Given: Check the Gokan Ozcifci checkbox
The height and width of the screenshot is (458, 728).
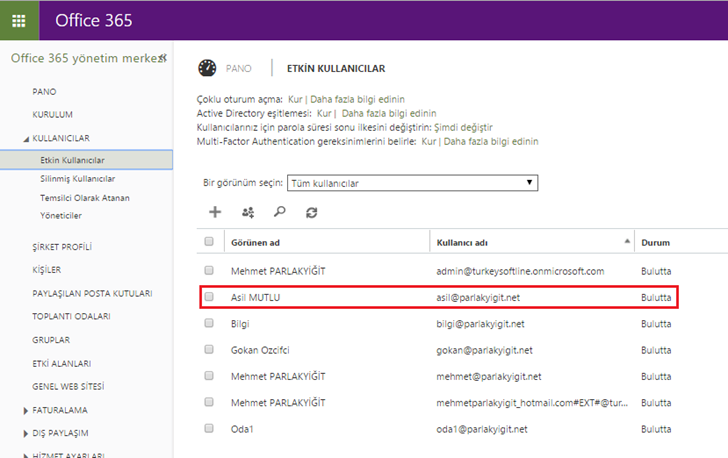Looking at the screenshot, I should 209,349.
